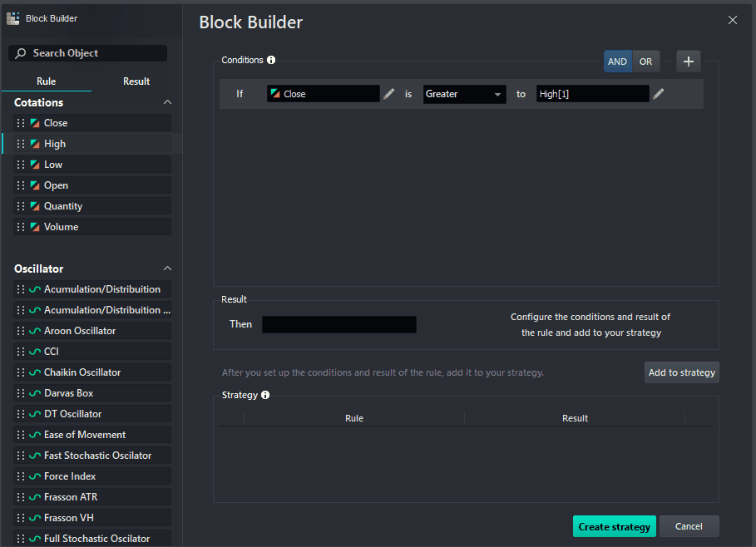Set condition logic to OR
The width and height of the screenshot is (756, 547).
645,62
